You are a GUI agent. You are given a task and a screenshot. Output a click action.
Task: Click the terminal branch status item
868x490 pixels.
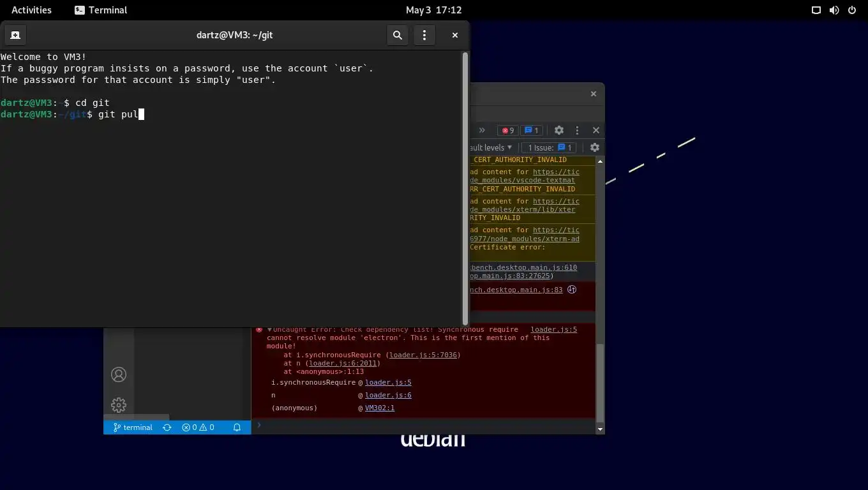point(133,427)
